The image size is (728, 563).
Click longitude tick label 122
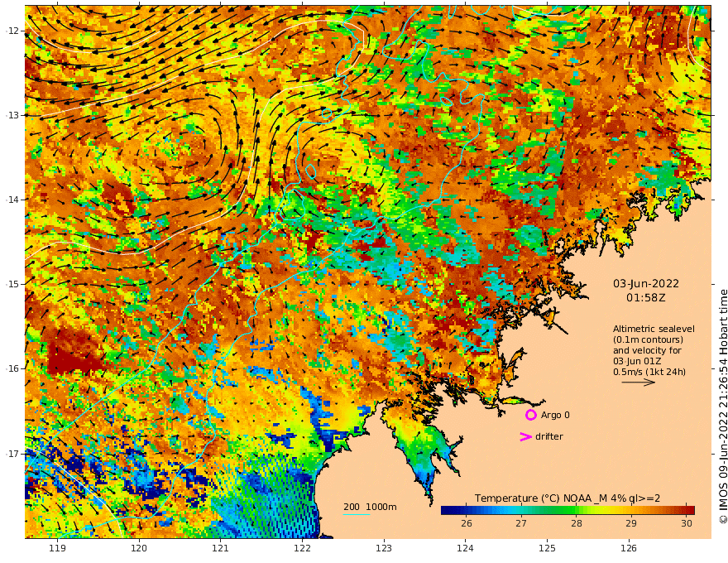(302, 548)
